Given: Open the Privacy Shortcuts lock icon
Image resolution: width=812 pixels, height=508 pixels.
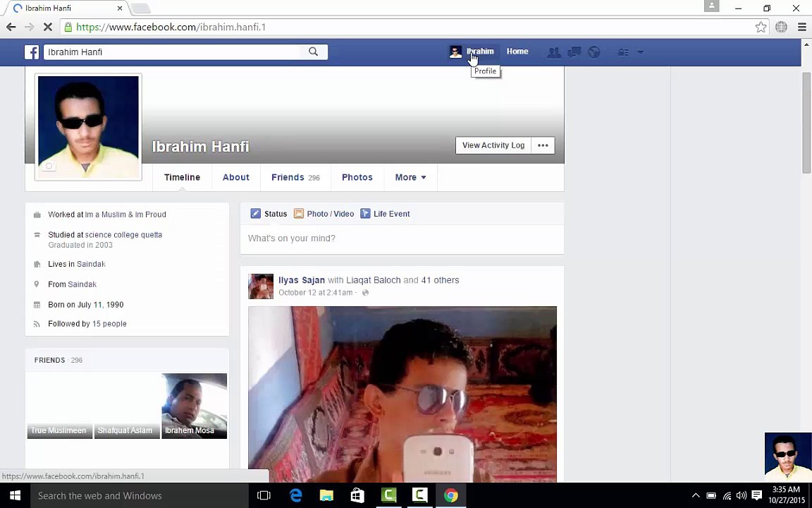Looking at the screenshot, I should [x=623, y=52].
